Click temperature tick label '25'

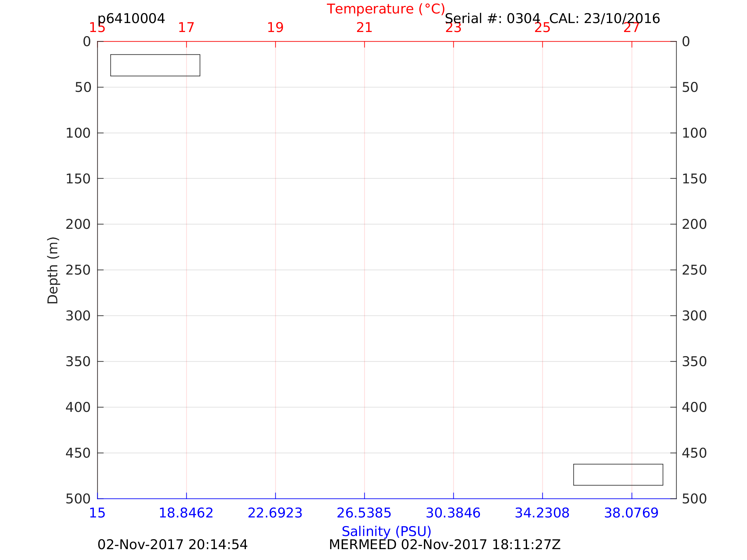542,28
